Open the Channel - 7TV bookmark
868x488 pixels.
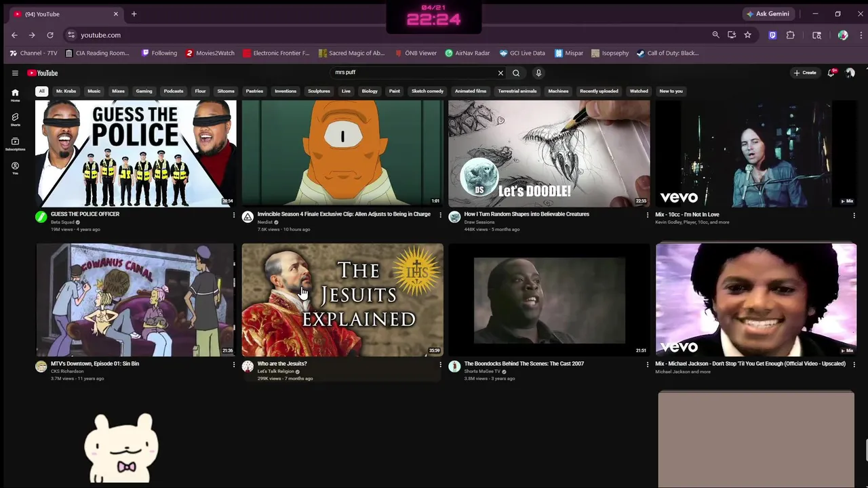click(34, 53)
